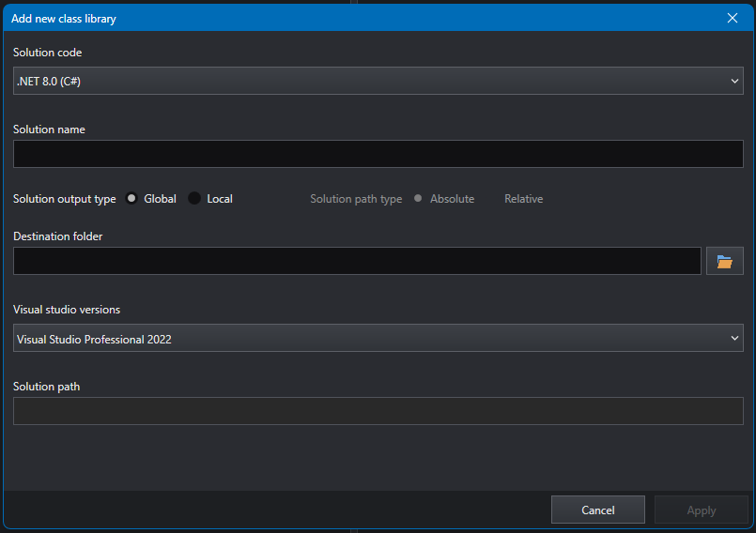Choose the Relative solution path type

pyautogui.click(x=524, y=199)
